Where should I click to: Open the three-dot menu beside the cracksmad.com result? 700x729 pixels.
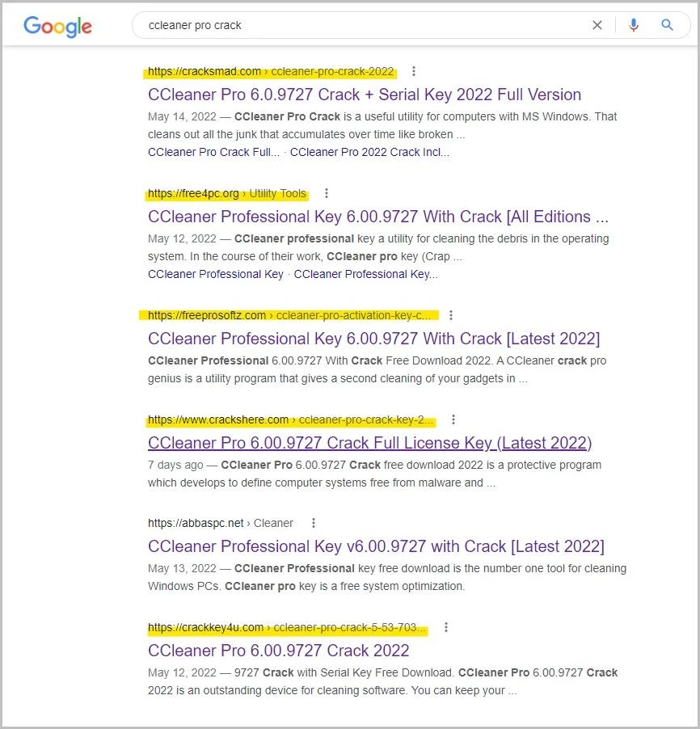(x=414, y=71)
